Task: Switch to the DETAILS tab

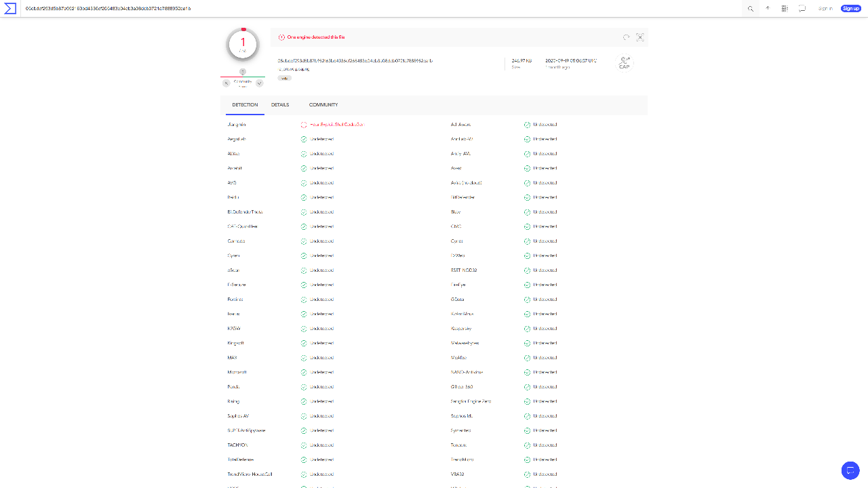Action: pos(280,104)
